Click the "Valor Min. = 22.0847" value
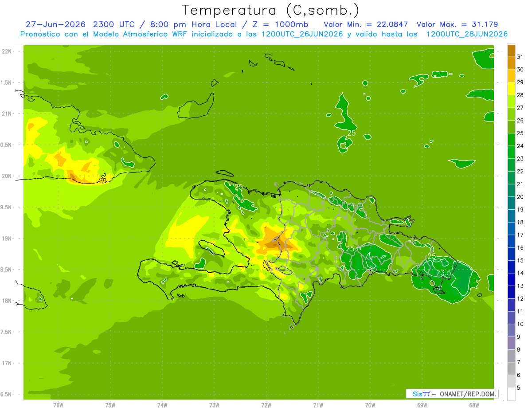 pyautogui.click(x=366, y=24)
